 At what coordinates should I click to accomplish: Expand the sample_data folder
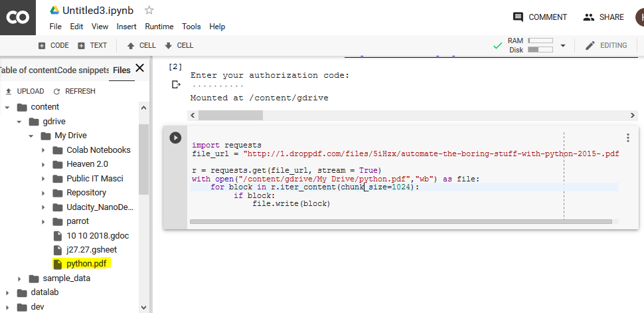click(x=20, y=278)
